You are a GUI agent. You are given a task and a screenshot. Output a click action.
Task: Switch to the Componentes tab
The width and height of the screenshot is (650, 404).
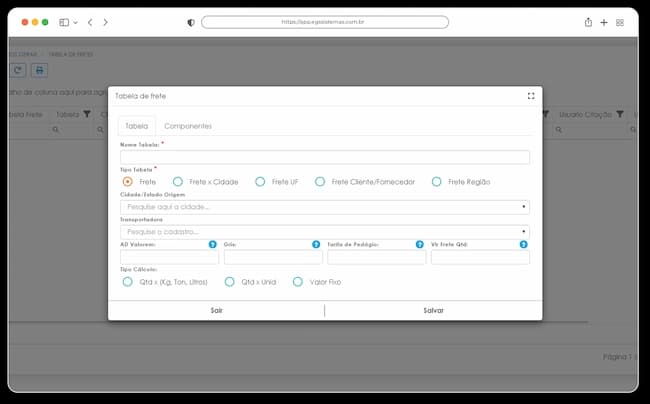pos(188,126)
